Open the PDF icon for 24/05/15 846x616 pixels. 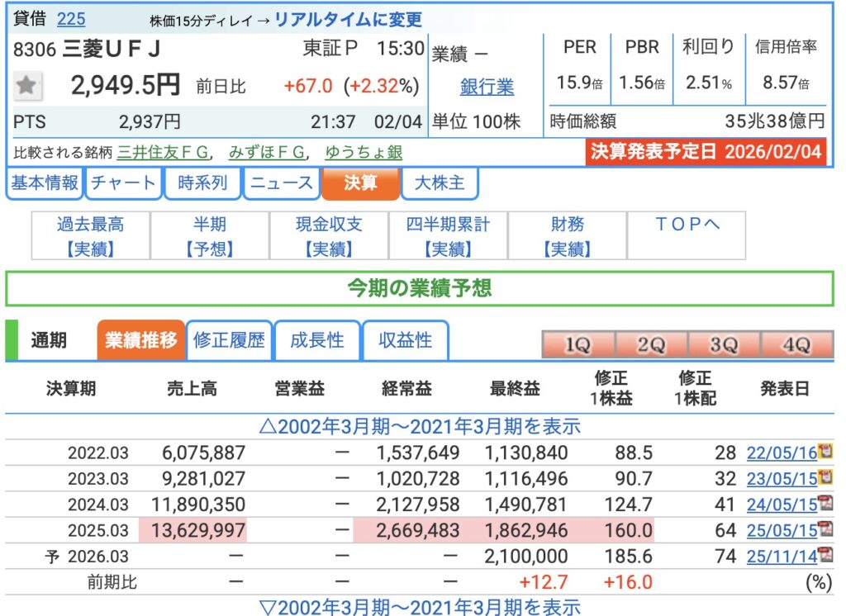tap(824, 504)
